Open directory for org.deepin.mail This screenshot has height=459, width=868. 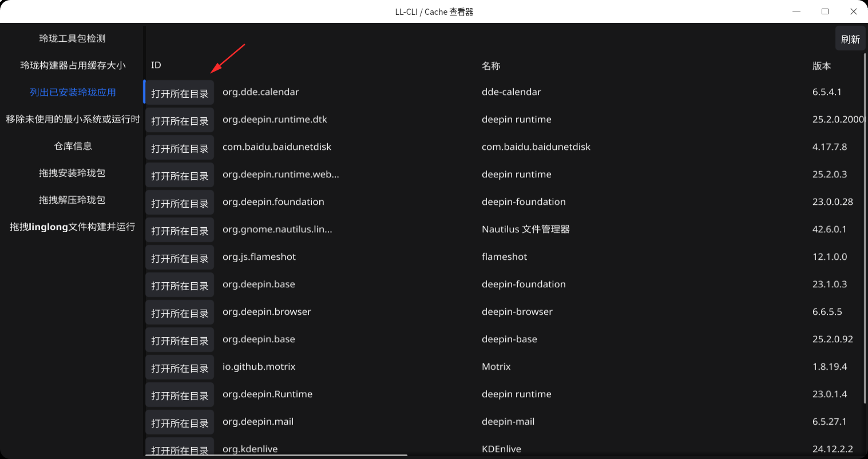pos(180,422)
